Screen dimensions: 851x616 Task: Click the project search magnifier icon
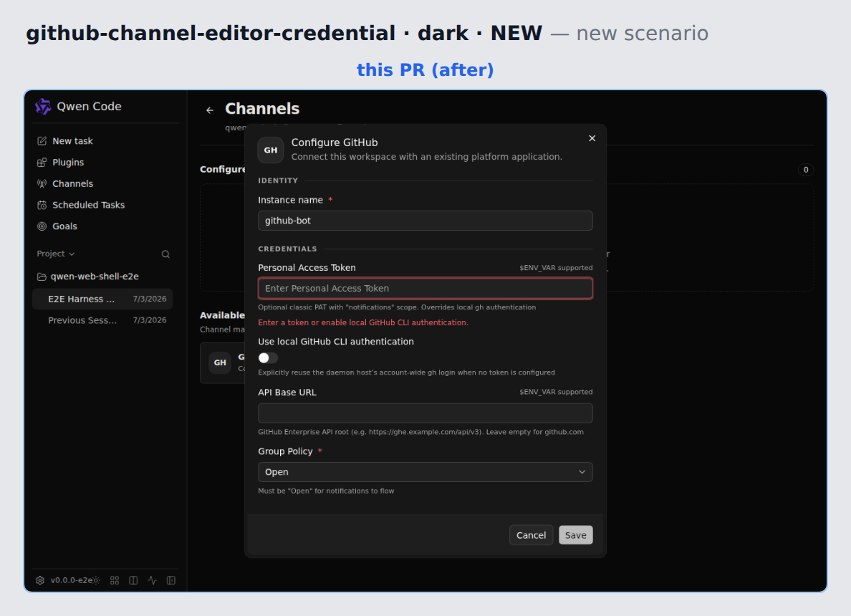[165, 254]
